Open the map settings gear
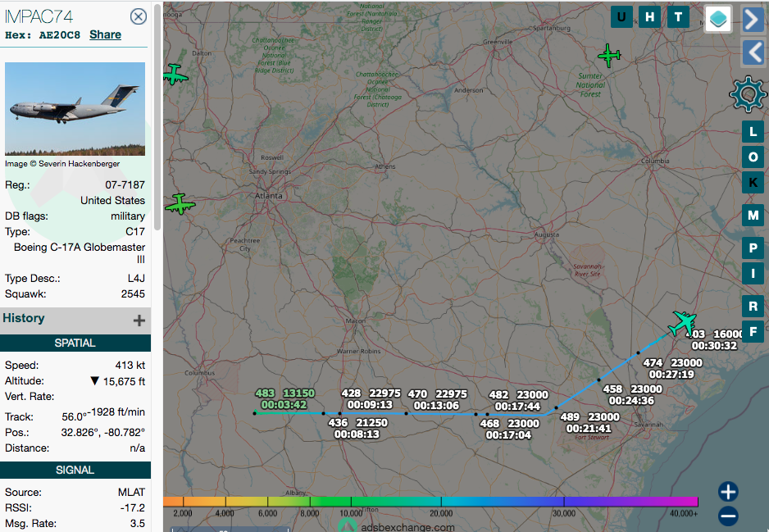Viewport: 769px width, 532px height. (x=747, y=94)
